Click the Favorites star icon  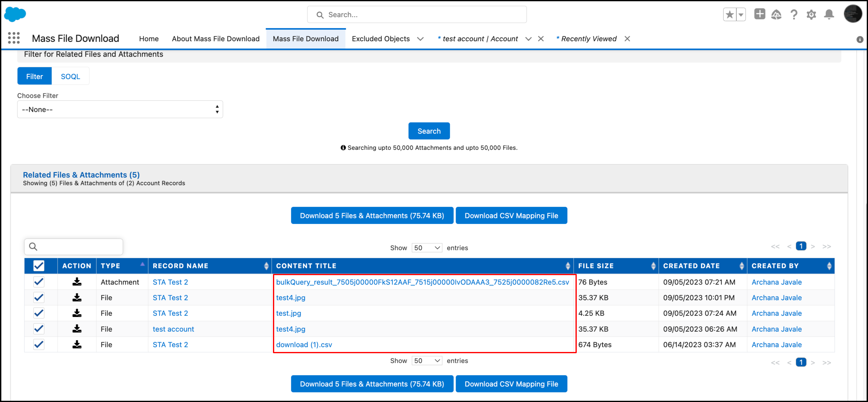click(x=730, y=15)
